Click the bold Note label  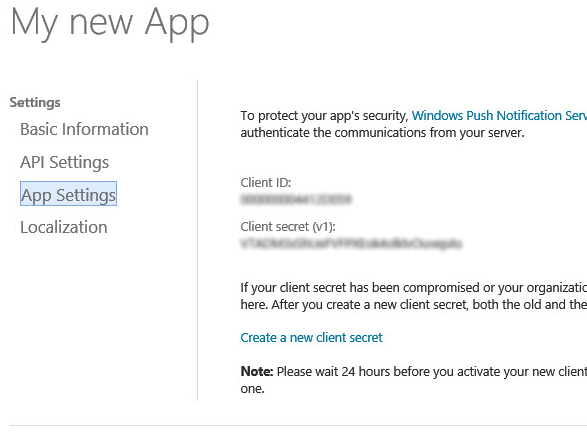[257, 371]
